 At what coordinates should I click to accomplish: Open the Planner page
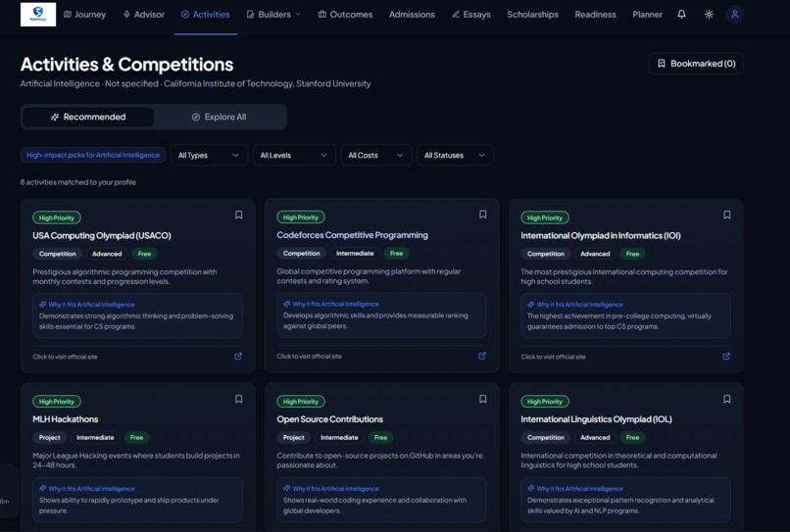point(648,15)
